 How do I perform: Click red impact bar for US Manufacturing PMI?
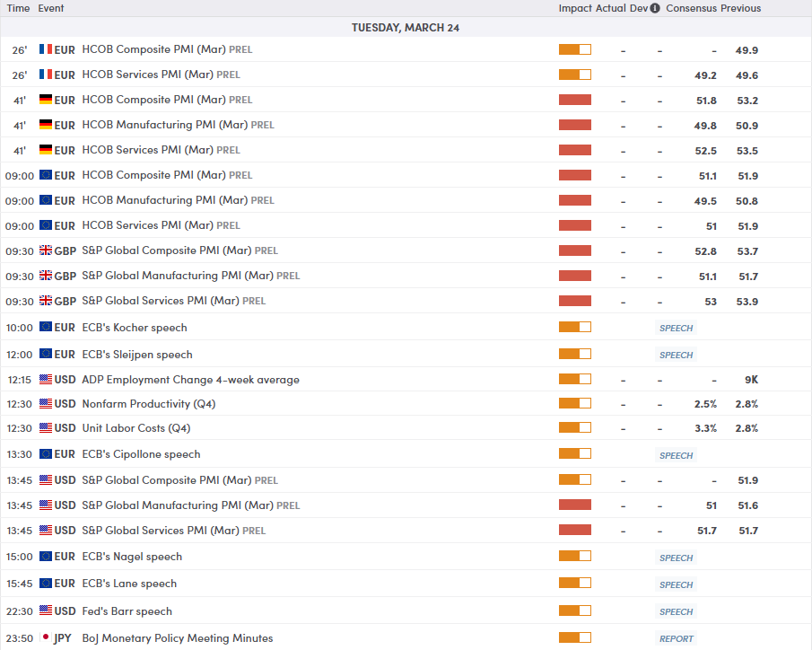point(575,505)
